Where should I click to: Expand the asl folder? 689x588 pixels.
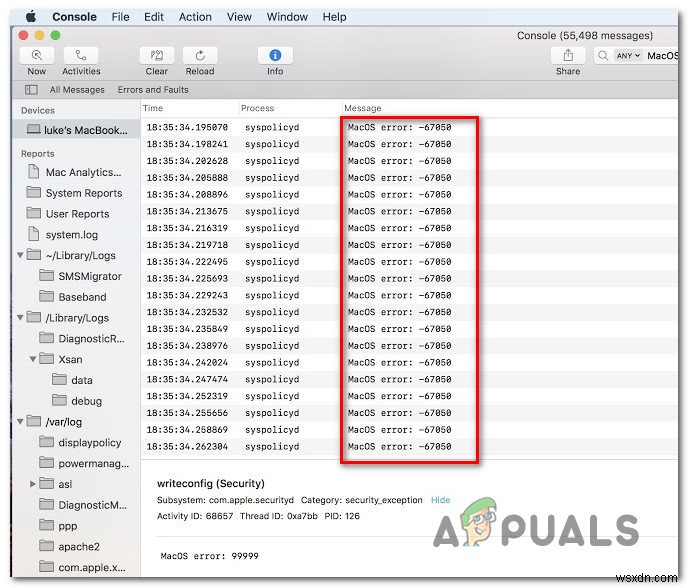click(33, 484)
